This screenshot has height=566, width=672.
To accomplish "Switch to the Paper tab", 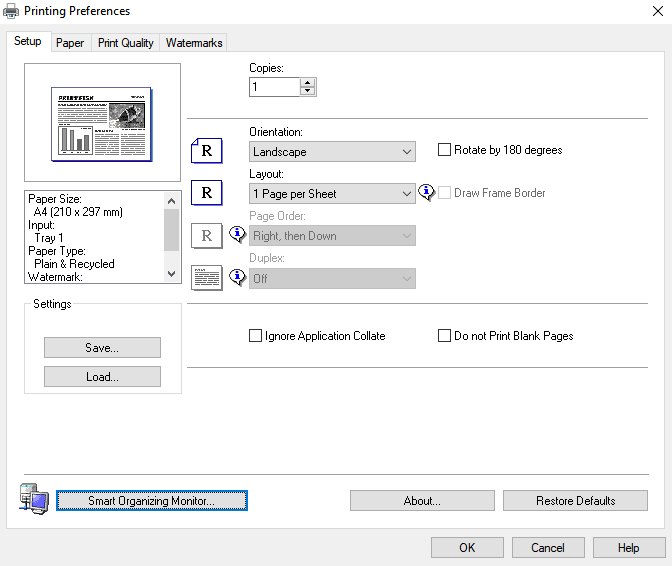I will click(x=70, y=43).
